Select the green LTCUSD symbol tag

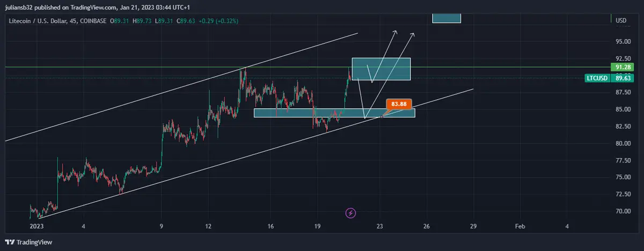pyautogui.click(x=598, y=78)
